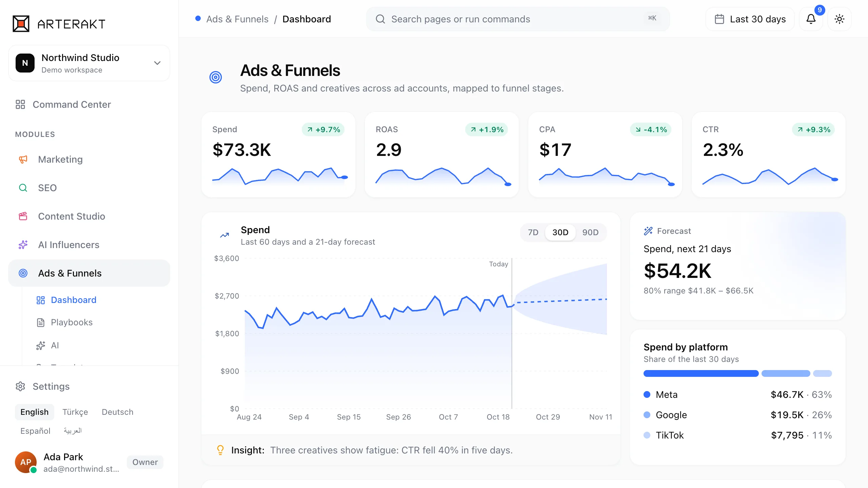The height and width of the screenshot is (488, 868).
Task: Go to the Marketing module
Action: click(x=89, y=159)
